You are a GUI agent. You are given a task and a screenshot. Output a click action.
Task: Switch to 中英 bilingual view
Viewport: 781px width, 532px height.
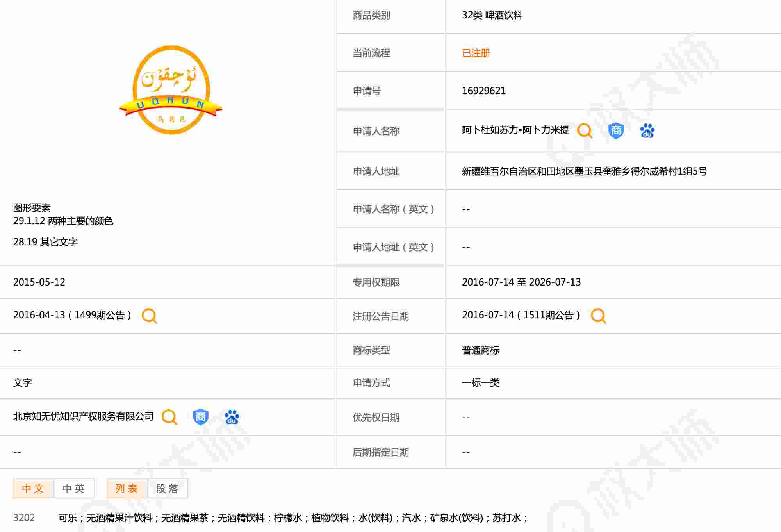[74, 488]
